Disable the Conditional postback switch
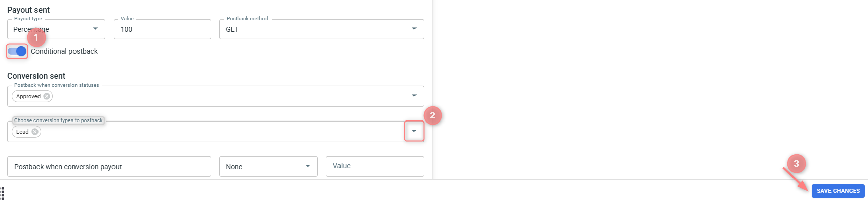The width and height of the screenshot is (868, 201). [17, 51]
